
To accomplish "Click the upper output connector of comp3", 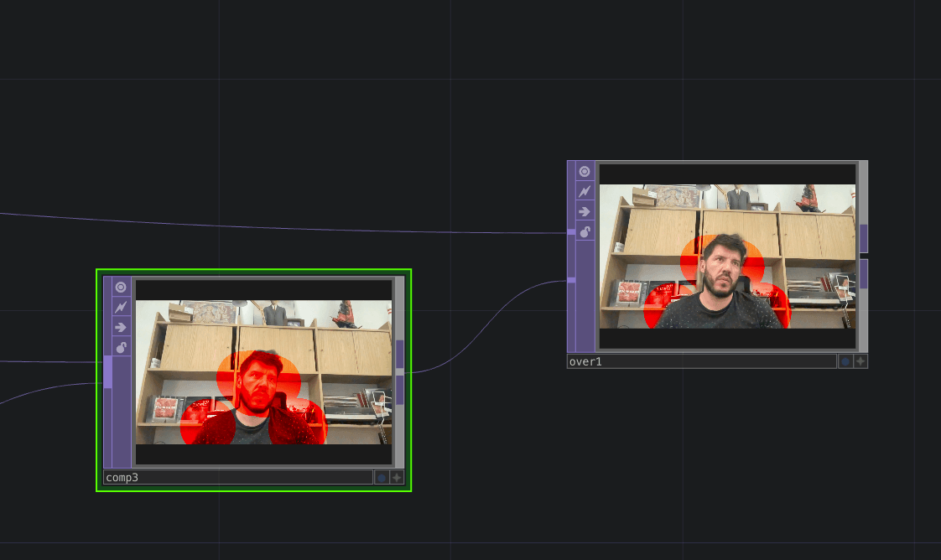I will tap(400, 355).
